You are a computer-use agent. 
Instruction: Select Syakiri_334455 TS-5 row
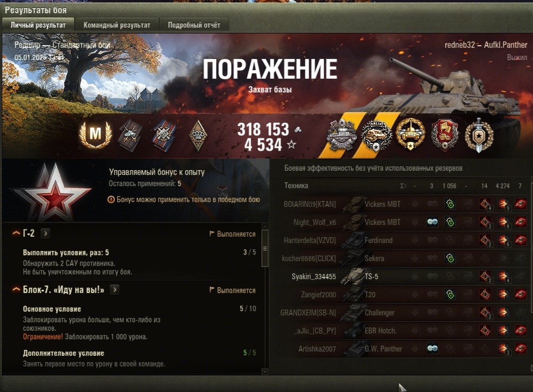(x=405, y=277)
